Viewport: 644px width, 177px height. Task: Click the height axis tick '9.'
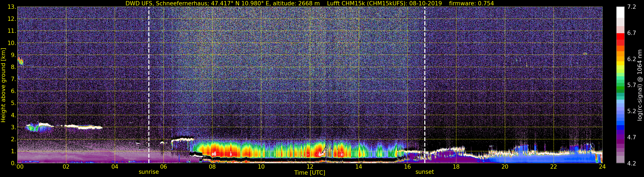tap(13, 55)
